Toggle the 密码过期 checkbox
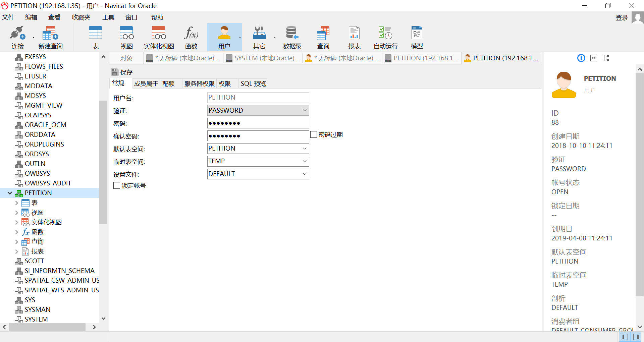 (314, 134)
